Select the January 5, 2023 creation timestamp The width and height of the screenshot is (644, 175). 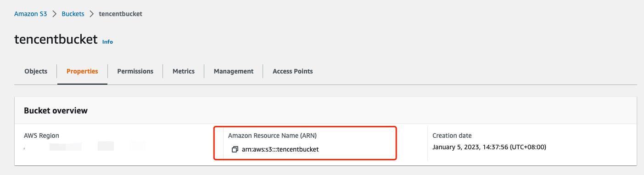[489, 147]
